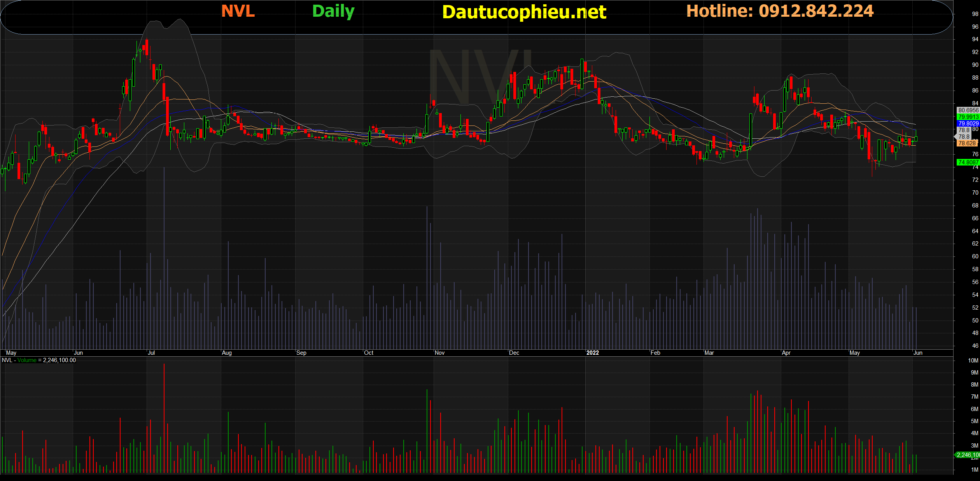Select the orange 78.628 price tag
980x481 pixels.
[967, 143]
